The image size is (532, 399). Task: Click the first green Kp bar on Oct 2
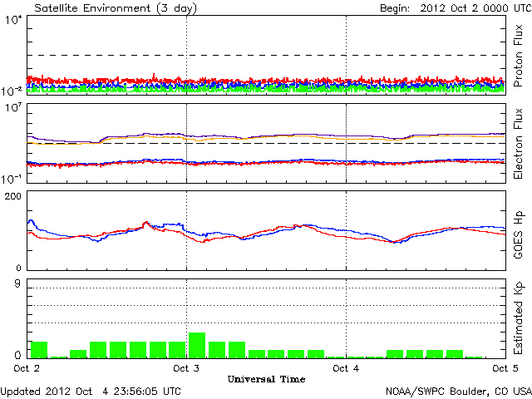point(39,350)
